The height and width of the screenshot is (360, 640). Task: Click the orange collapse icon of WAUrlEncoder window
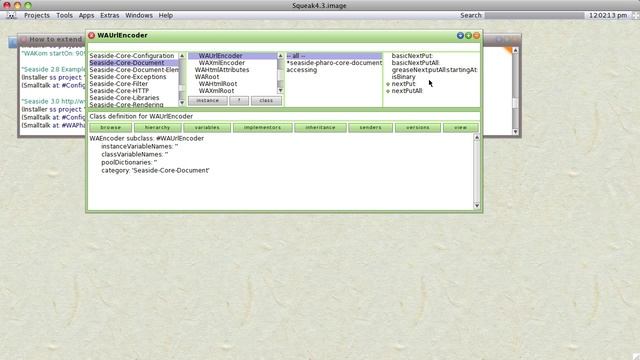point(476,36)
